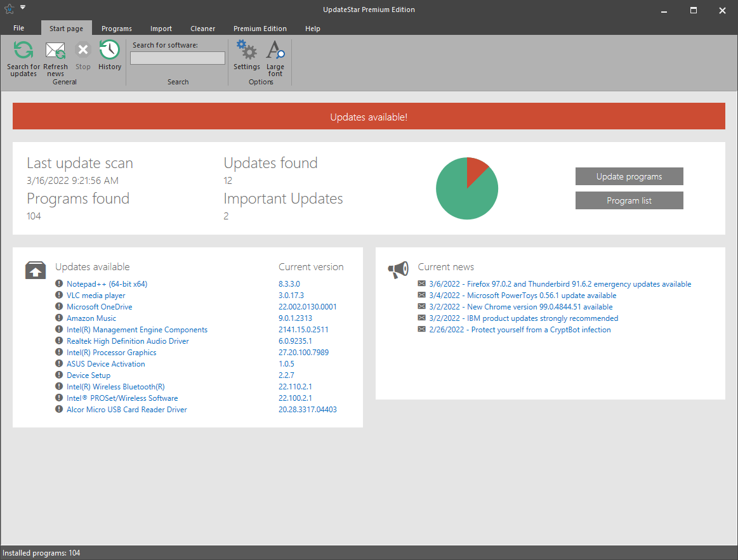This screenshot has width=738, height=560.
Task: Click the ASUS Device Activation link
Action: (x=105, y=364)
